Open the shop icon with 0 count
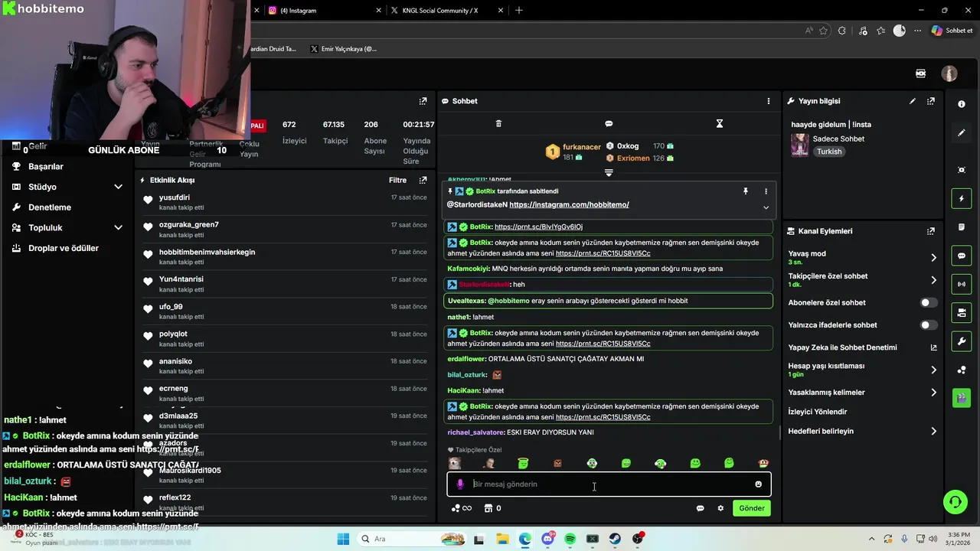Viewport: 980px width, 551px height. (493, 508)
